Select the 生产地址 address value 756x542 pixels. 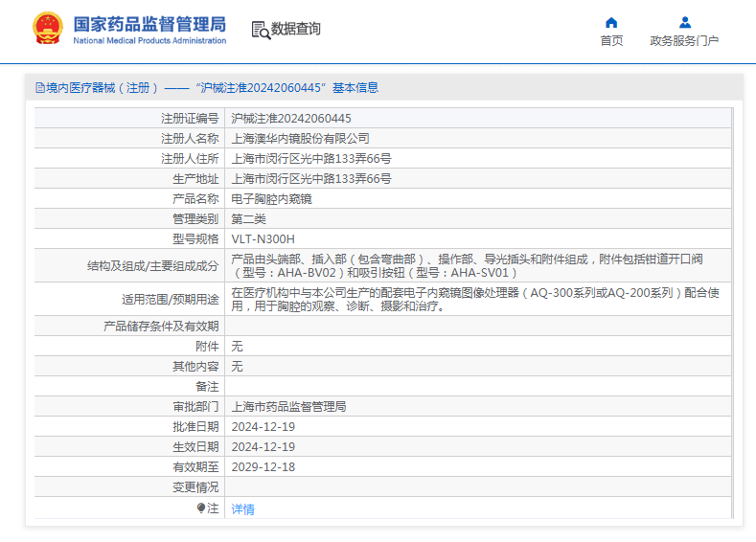pos(311,179)
